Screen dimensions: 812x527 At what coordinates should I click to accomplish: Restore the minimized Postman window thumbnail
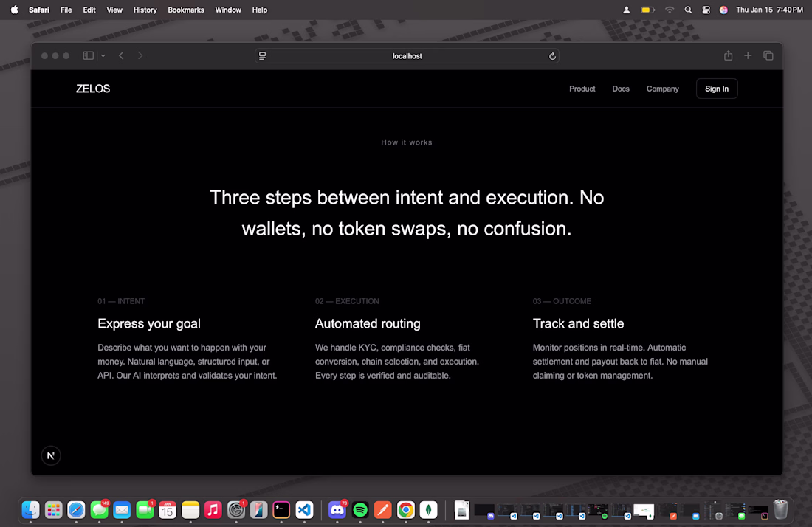[x=668, y=510]
